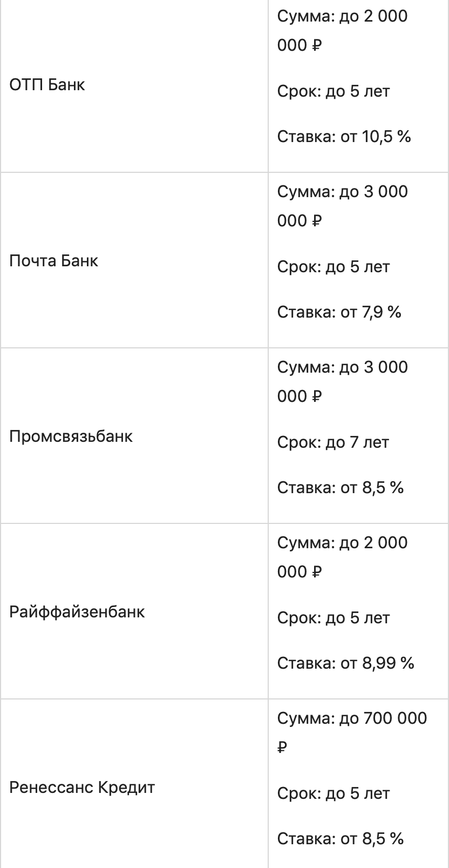Image resolution: width=449 pixels, height=868 pixels.
Task: Click the Почта Банк name cell
Action: point(54,261)
